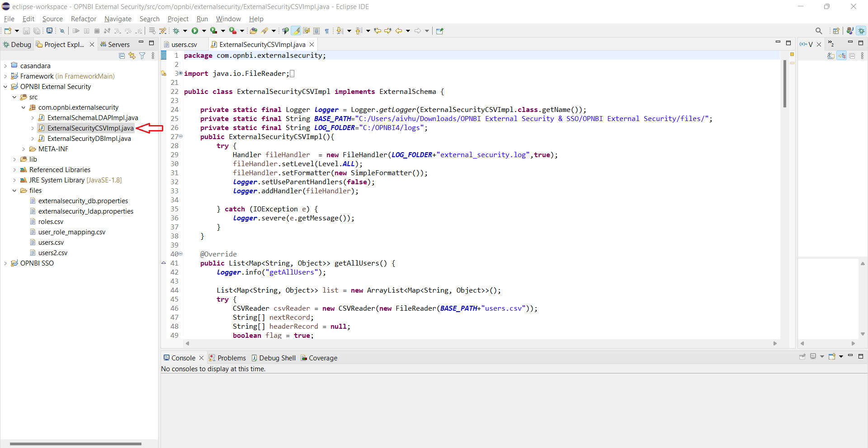Screen dimensions: 868x448
Task: Click the Back navigation arrow
Action: click(398, 31)
